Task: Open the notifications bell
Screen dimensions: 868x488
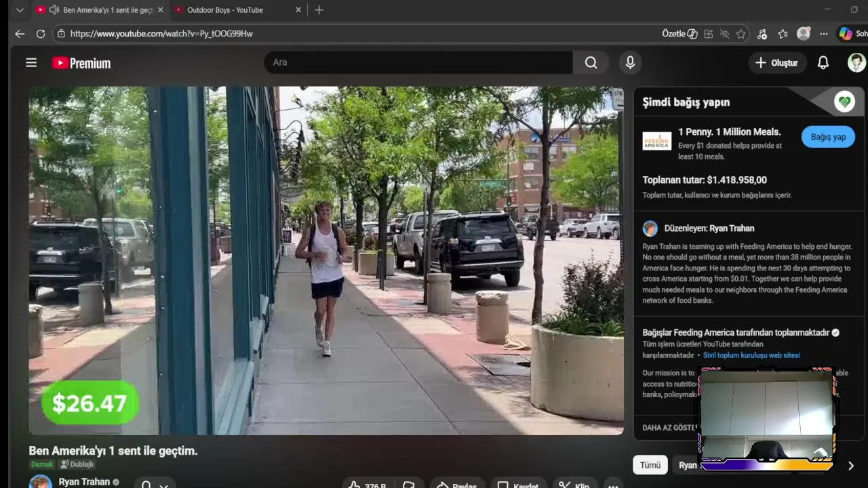Action: [x=823, y=62]
